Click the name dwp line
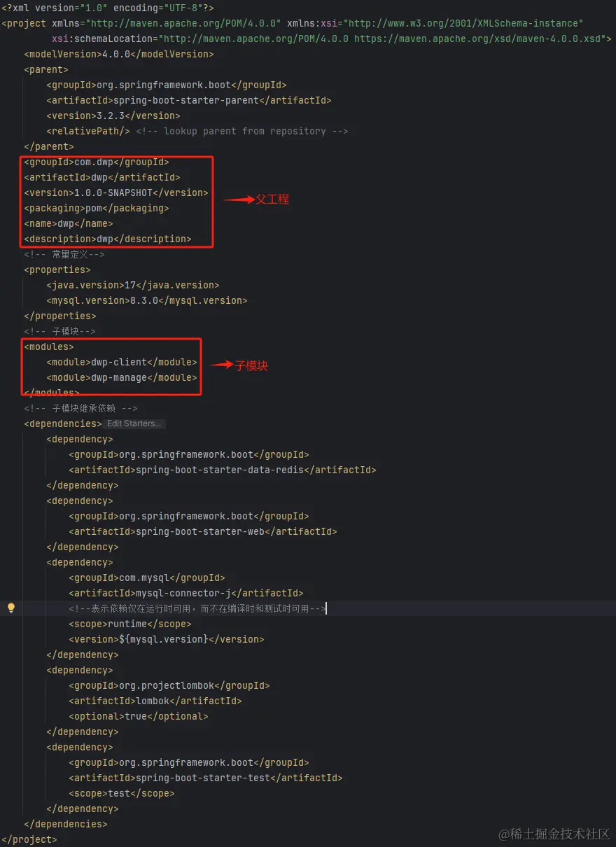The height and width of the screenshot is (847, 616). click(69, 223)
